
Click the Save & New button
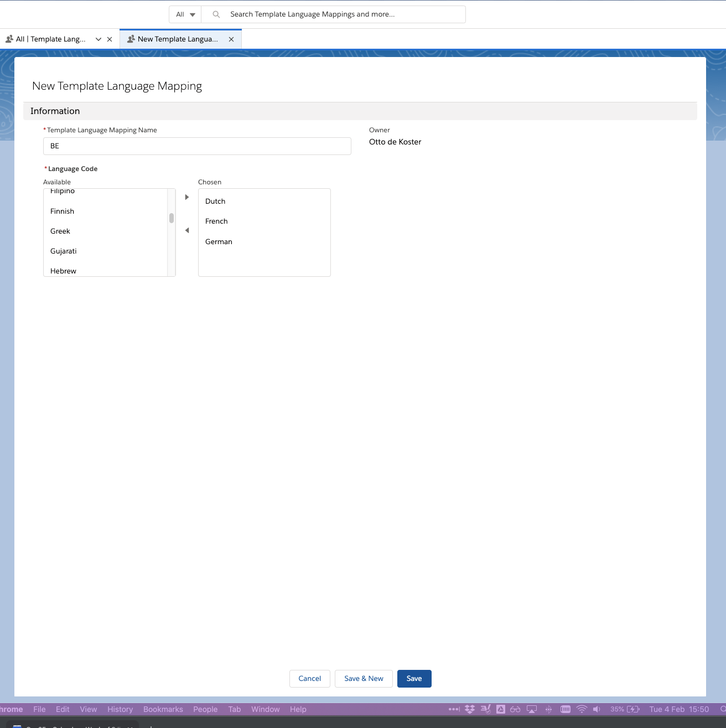(x=364, y=679)
